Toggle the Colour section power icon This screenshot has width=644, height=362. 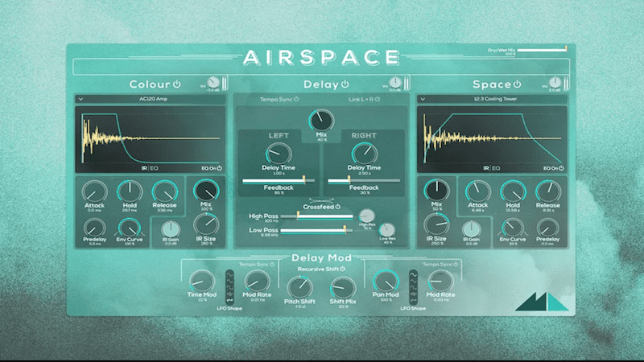pos(177,84)
